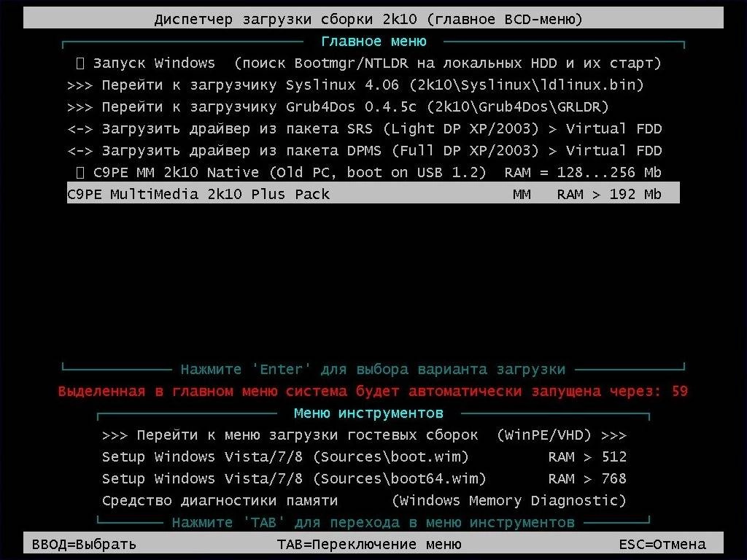Click the ESC=Отмена status bar hint
The image size is (747, 560).
pos(662,544)
